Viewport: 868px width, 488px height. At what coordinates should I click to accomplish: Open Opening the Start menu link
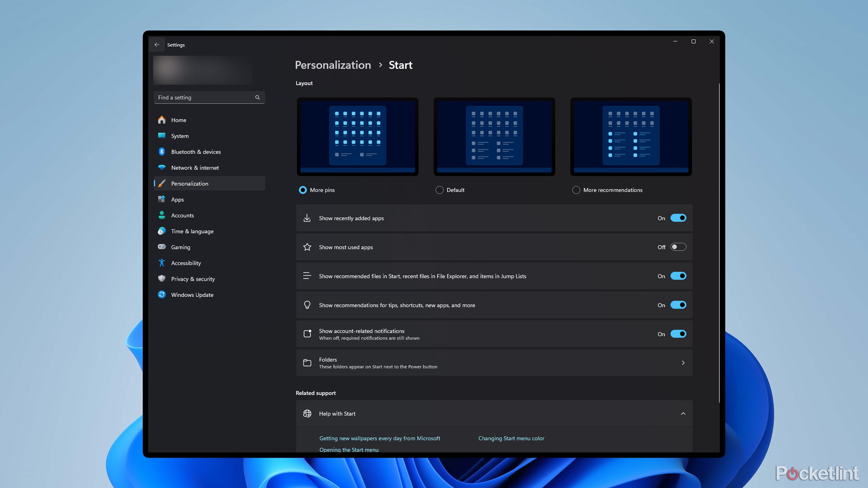349,449
